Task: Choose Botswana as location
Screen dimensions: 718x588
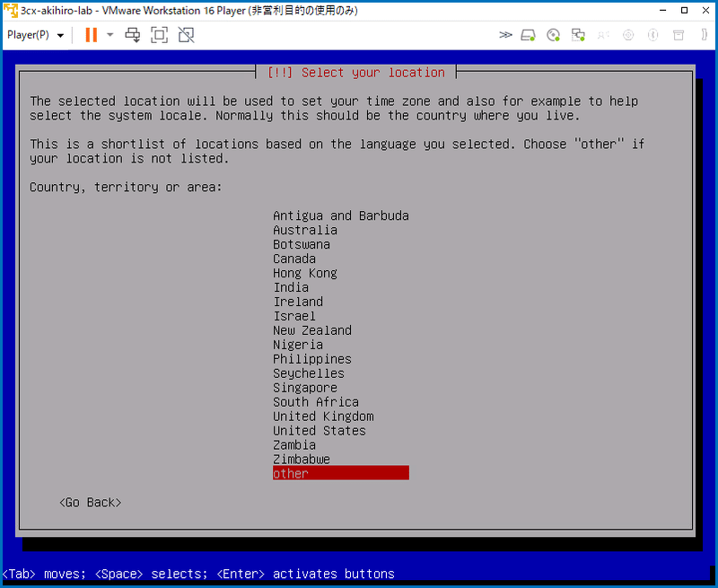Action: pos(341,244)
